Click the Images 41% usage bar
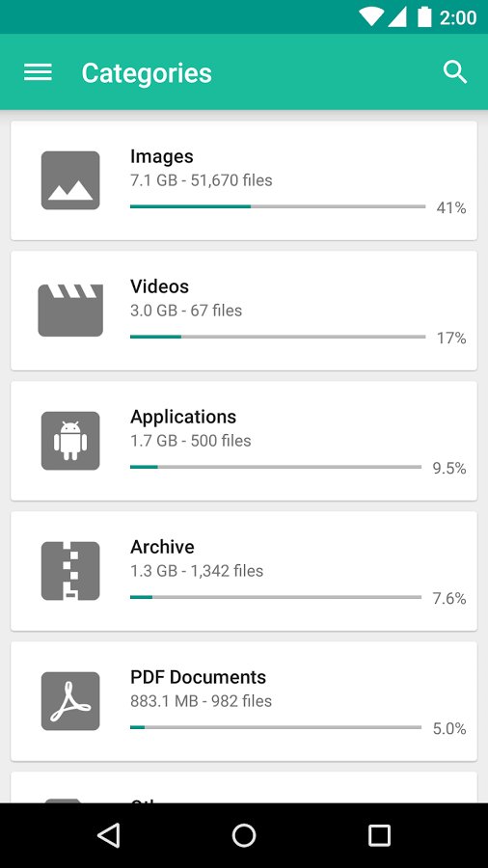 [x=278, y=206]
